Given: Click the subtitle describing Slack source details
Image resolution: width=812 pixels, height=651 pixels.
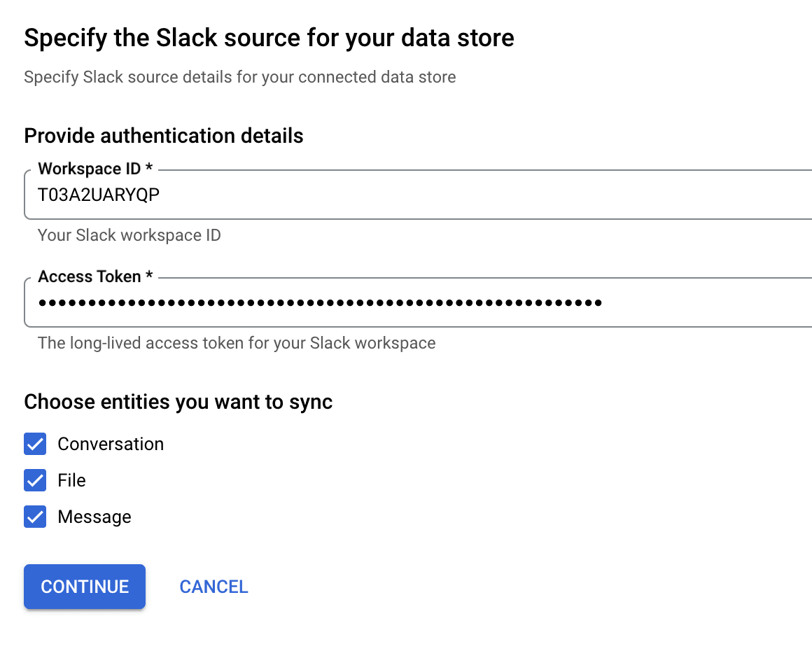Looking at the screenshot, I should coord(239,77).
